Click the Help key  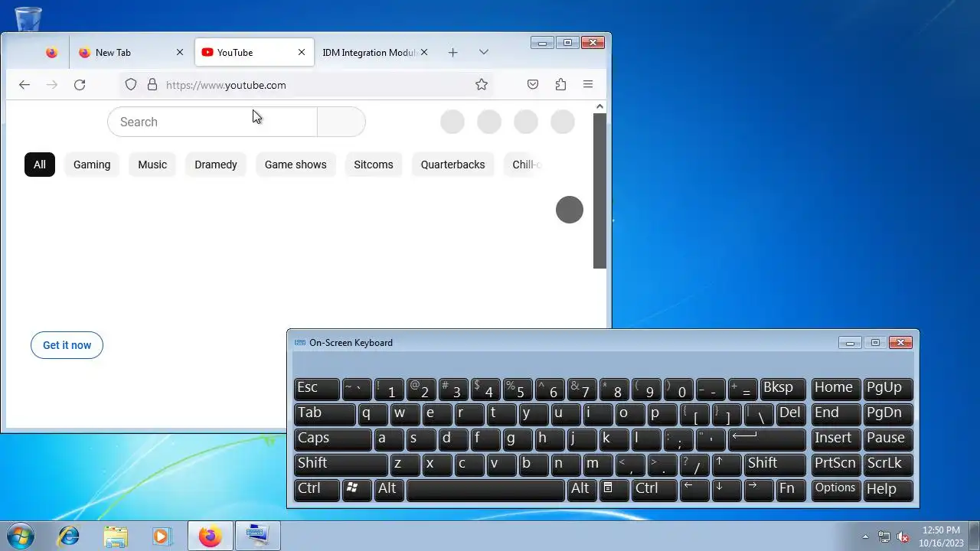(888, 490)
